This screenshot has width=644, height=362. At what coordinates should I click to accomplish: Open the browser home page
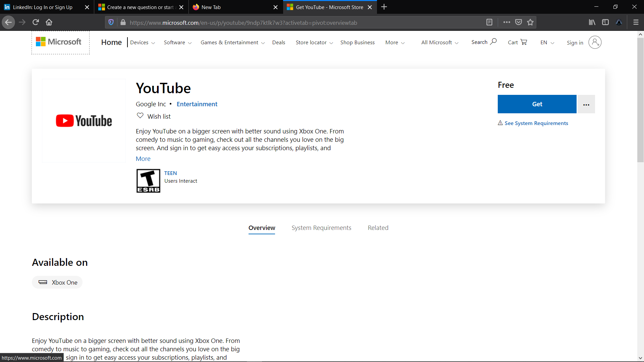(x=49, y=22)
